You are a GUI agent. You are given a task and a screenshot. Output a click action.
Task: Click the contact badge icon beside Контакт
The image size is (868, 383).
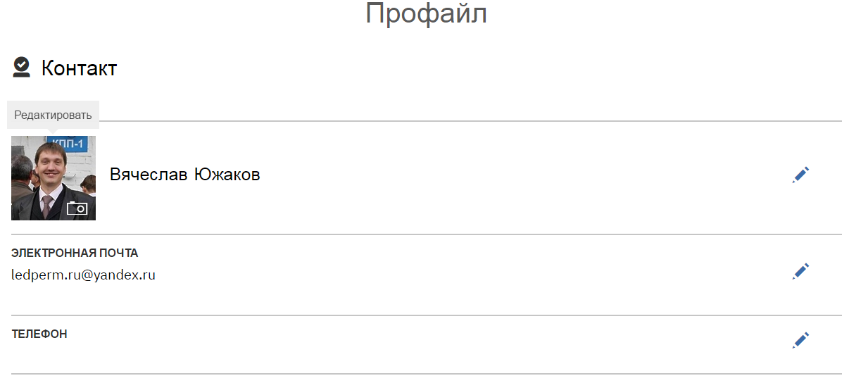coord(21,68)
